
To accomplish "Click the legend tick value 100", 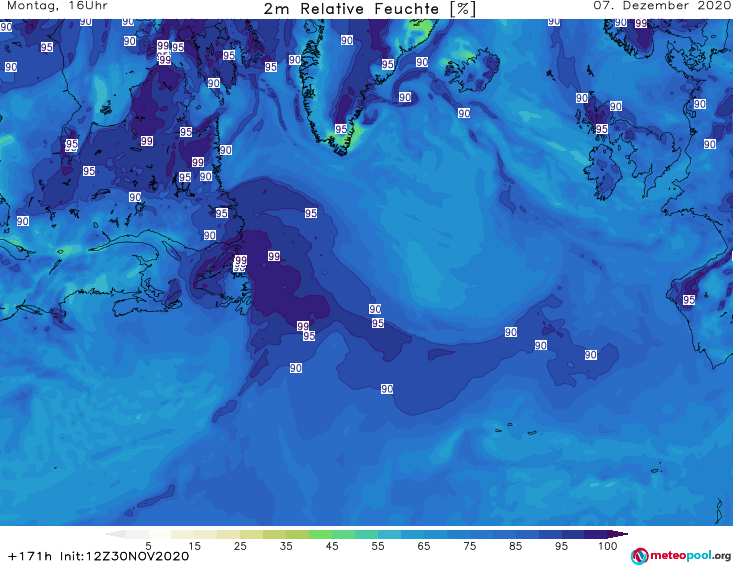I will pos(607,546).
